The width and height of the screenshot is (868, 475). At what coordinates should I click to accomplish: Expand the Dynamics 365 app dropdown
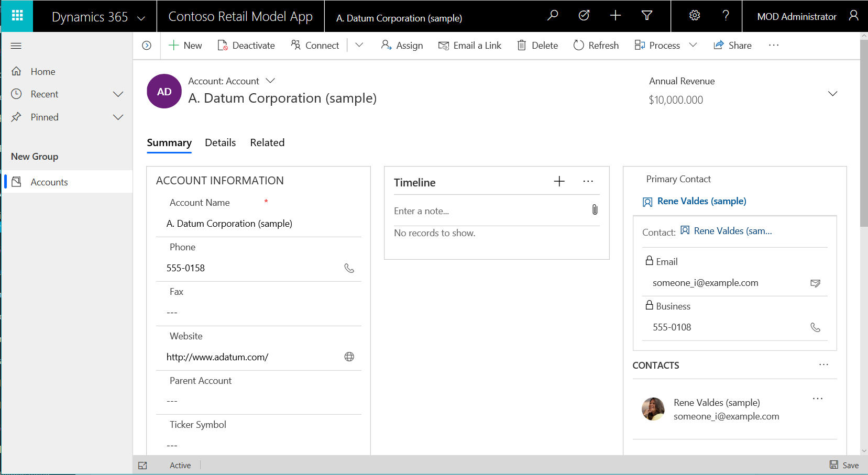click(141, 18)
